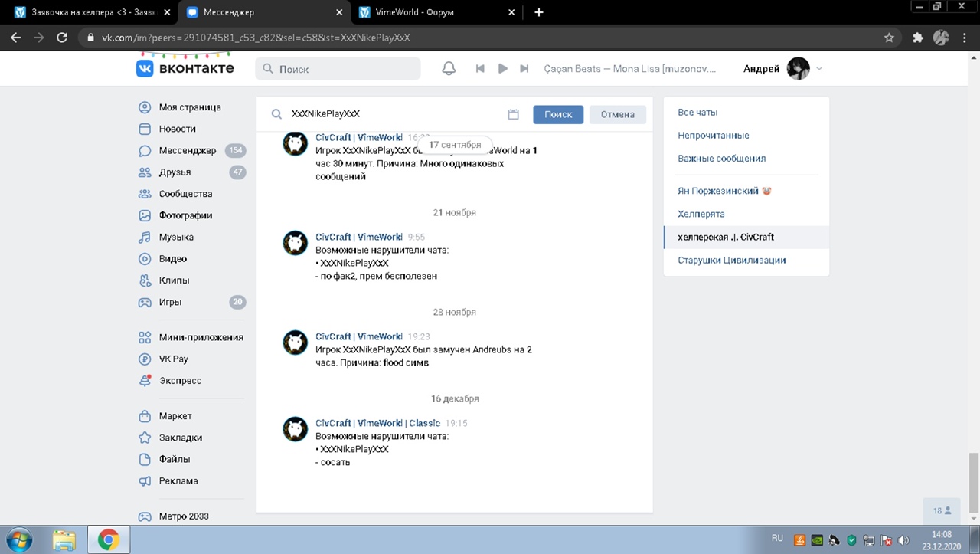
Task: Click the Видео sidebar icon
Action: pos(145,259)
